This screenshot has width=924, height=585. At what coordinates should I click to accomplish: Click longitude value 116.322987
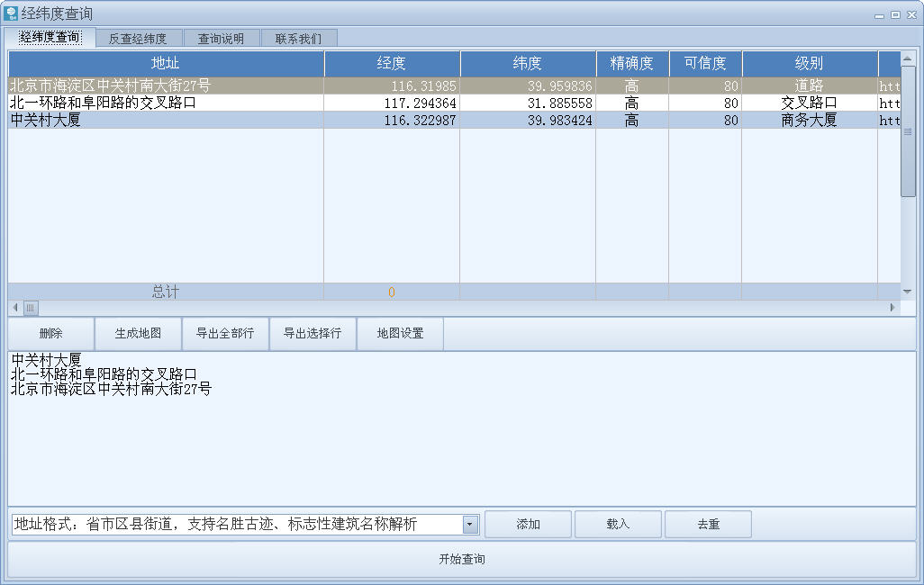click(x=421, y=121)
